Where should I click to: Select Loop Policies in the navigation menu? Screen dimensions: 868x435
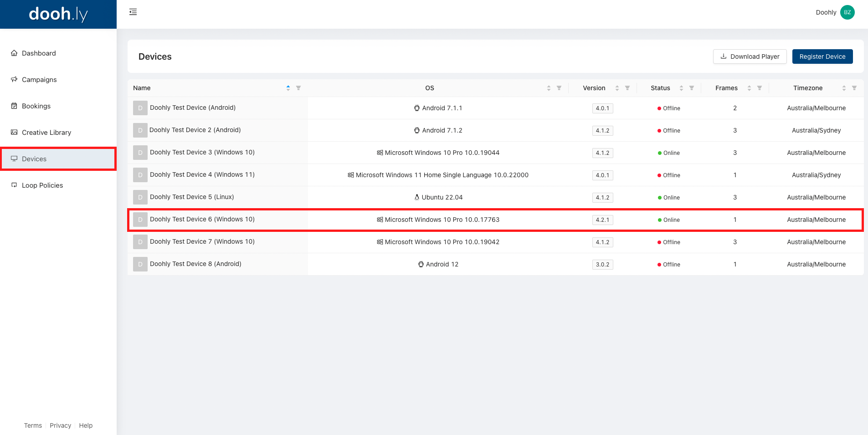(x=42, y=185)
